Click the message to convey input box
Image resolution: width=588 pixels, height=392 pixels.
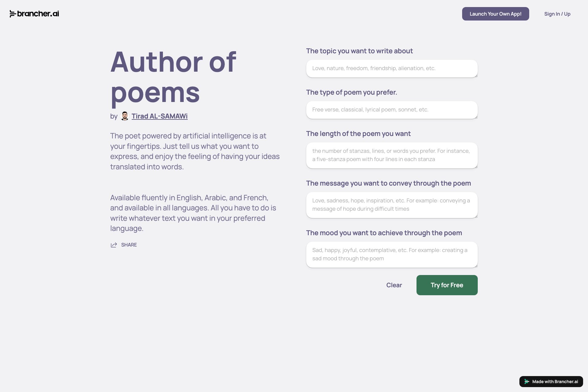[x=392, y=205]
